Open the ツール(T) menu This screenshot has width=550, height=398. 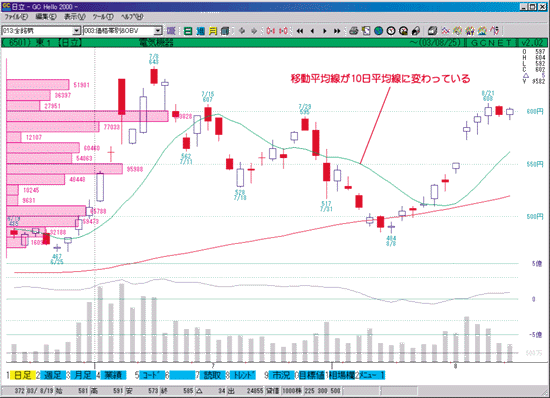103,16
